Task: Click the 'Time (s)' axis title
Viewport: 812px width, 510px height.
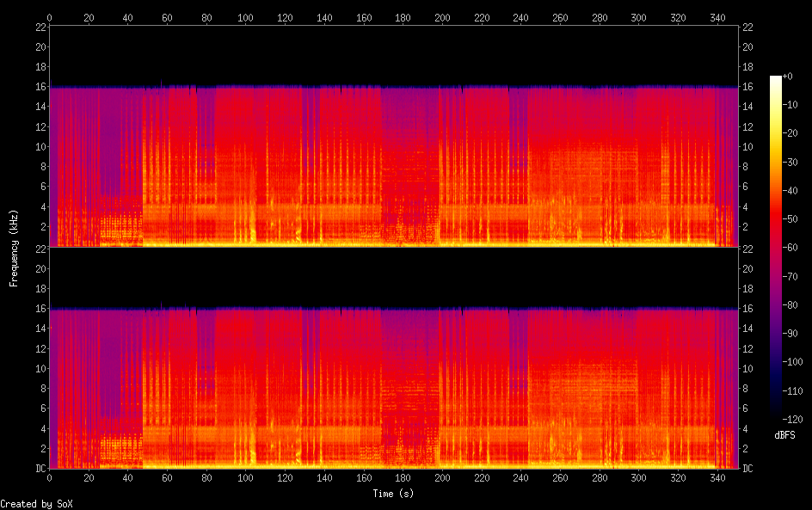Action: coord(394,494)
